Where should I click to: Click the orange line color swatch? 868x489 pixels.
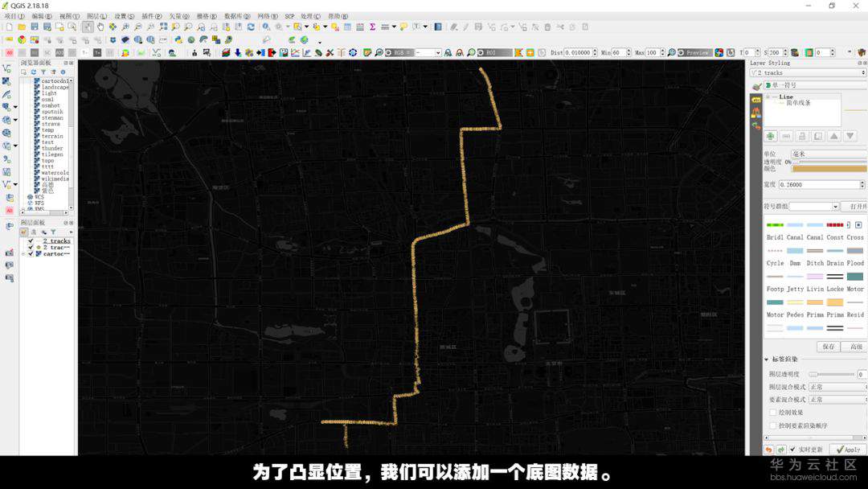(829, 168)
